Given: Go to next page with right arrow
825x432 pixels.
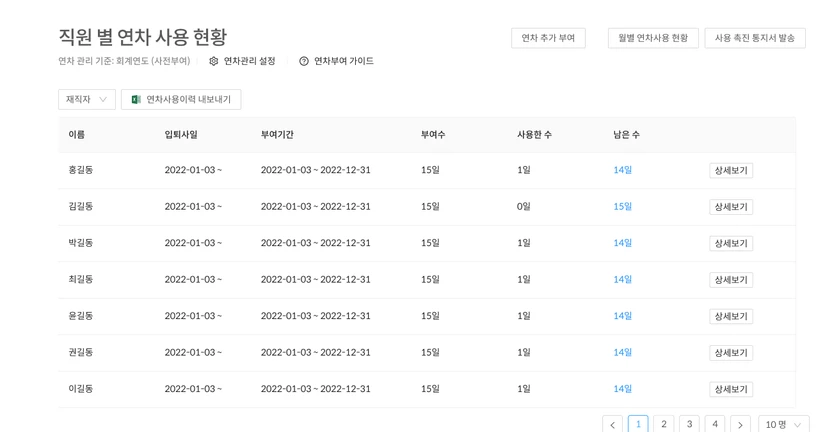Looking at the screenshot, I should pyautogui.click(x=740, y=425).
